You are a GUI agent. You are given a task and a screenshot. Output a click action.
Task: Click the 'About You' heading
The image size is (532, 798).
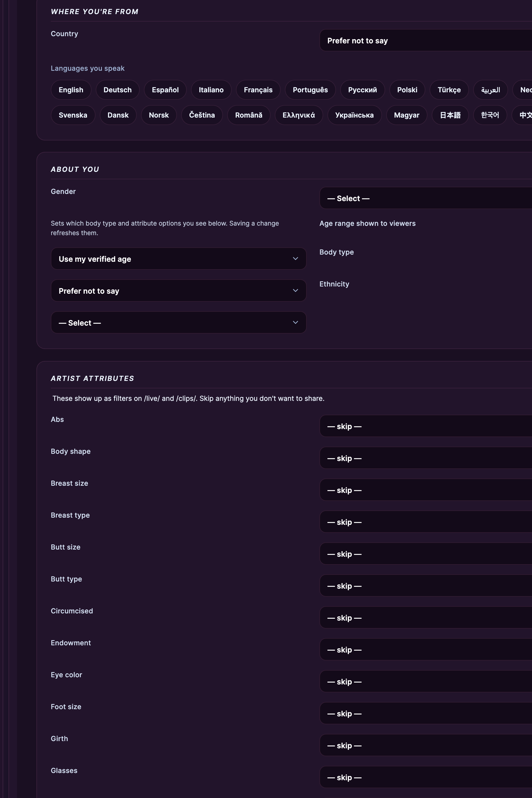coord(75,169)
